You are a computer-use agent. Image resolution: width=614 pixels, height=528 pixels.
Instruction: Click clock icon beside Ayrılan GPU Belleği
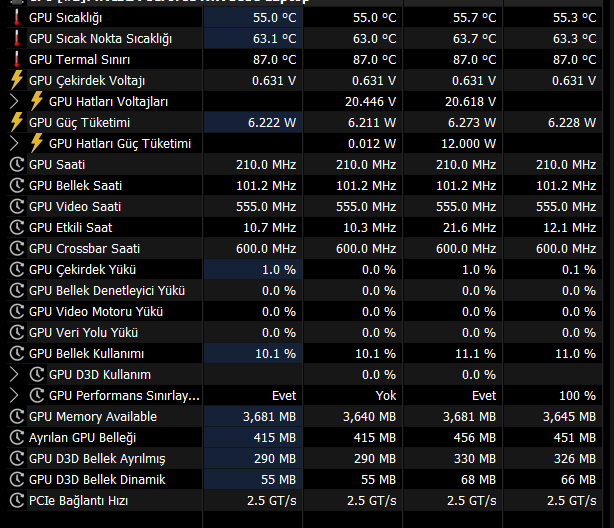click(x=17, y=438)
